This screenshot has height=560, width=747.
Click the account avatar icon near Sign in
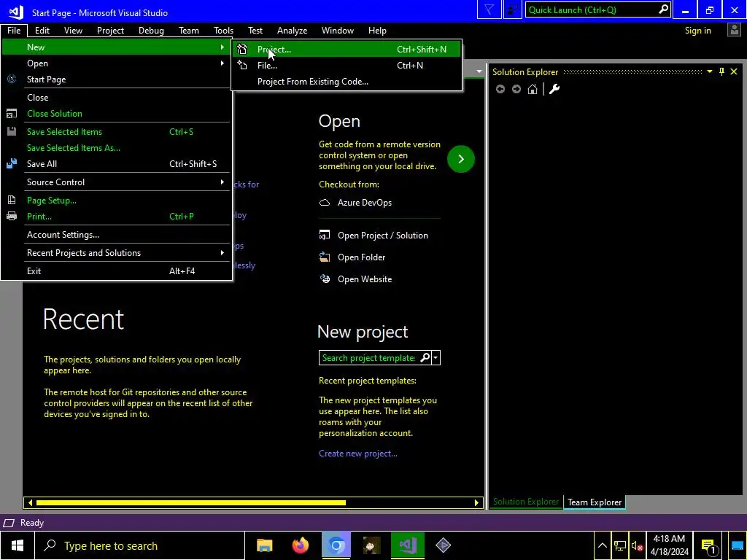coord(734,30)
